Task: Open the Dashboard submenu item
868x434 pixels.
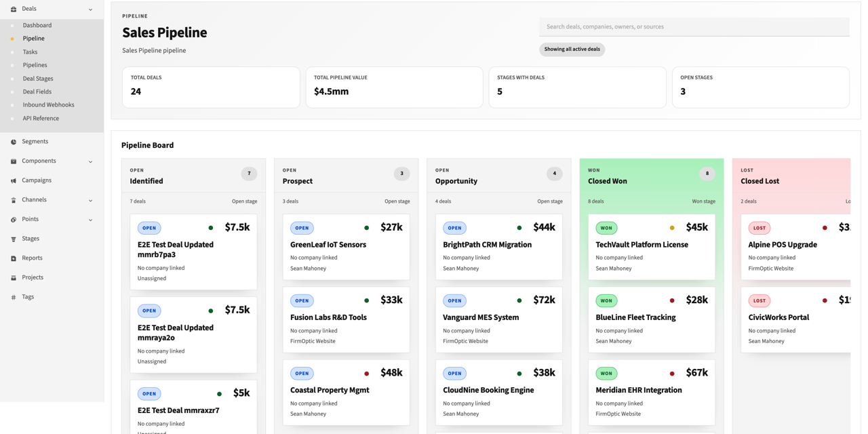Action: tap(37, 25)
